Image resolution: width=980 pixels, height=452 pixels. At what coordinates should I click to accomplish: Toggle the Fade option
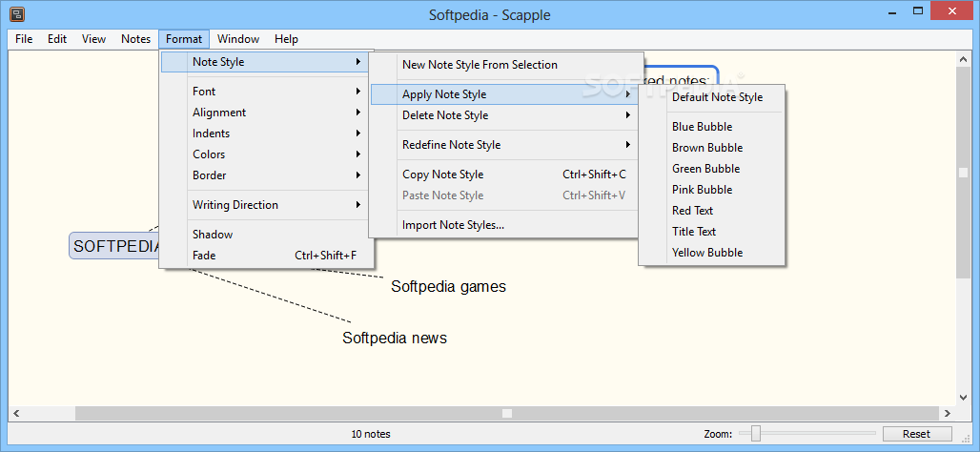click(x=267, y=255)
